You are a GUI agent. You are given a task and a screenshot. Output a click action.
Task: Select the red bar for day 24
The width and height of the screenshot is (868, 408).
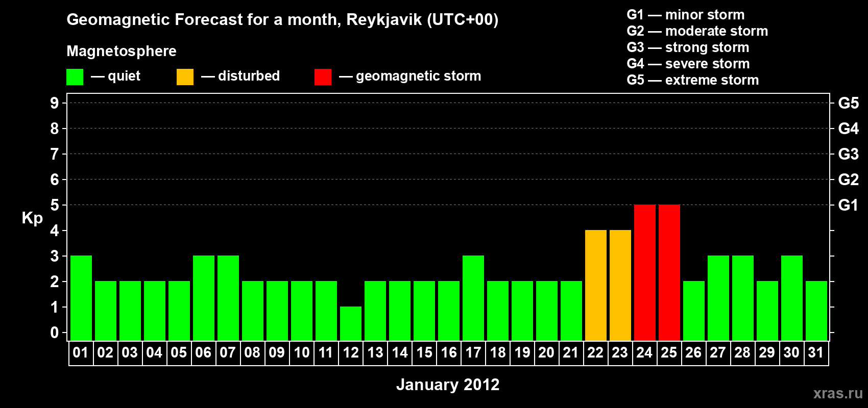tap(645, 272)
